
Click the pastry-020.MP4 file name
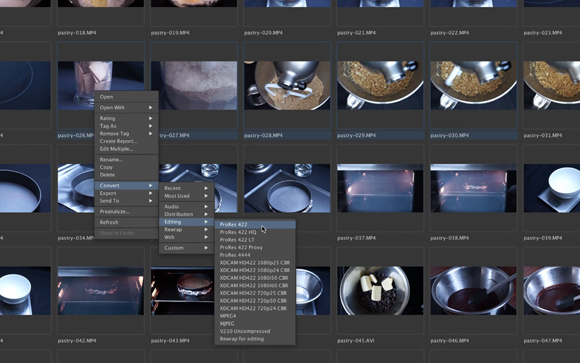point(263,33)
